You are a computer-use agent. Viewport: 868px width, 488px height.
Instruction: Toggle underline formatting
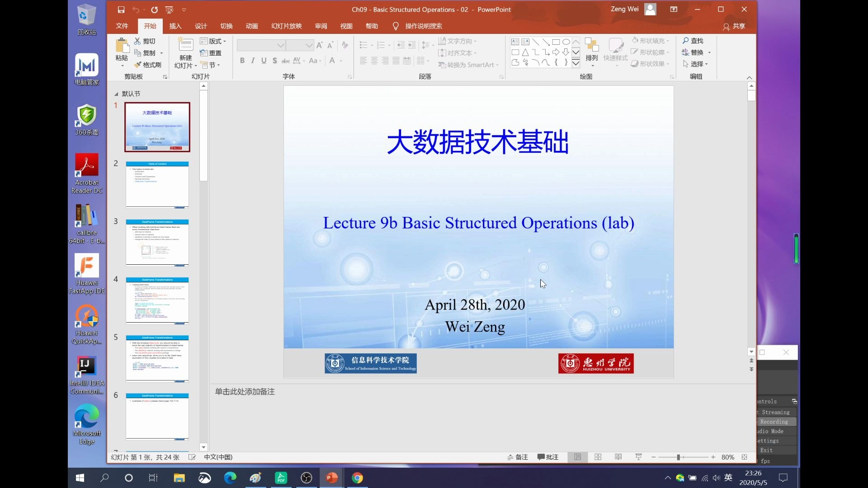(x=264, y=60)
